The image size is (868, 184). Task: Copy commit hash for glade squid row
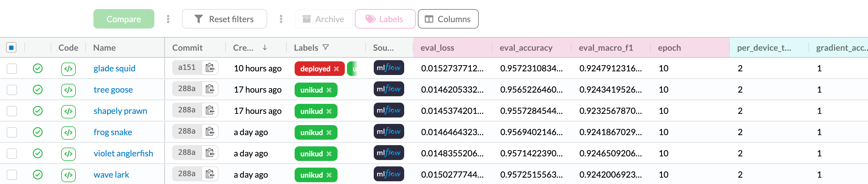[x=210, y=68]
